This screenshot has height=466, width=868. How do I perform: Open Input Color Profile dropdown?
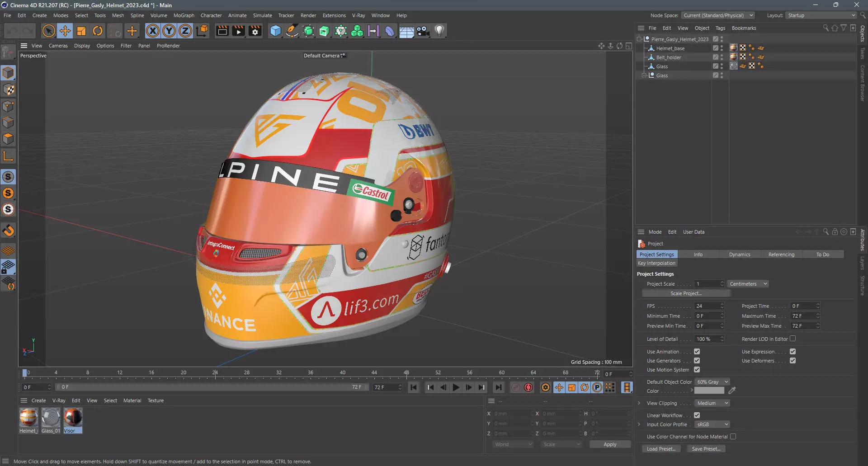point(712,424)
